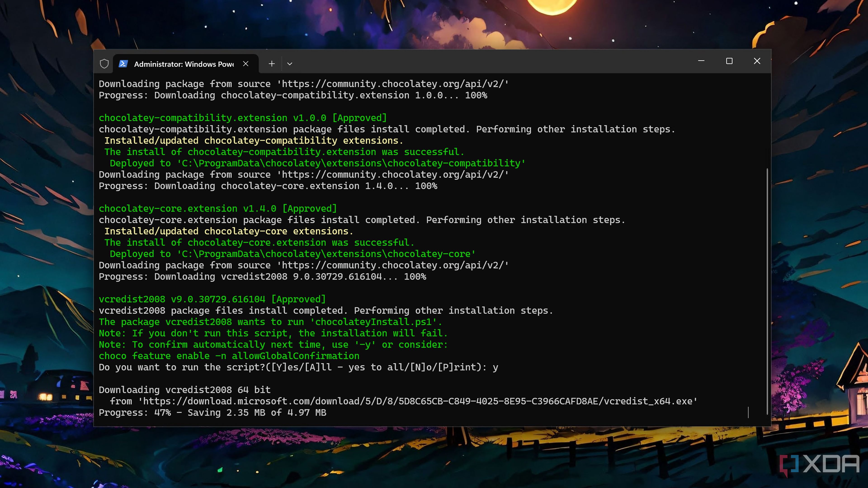Close the PowerShell tab with X
This screenshot has width=868, height=488.
click(246, 64)
